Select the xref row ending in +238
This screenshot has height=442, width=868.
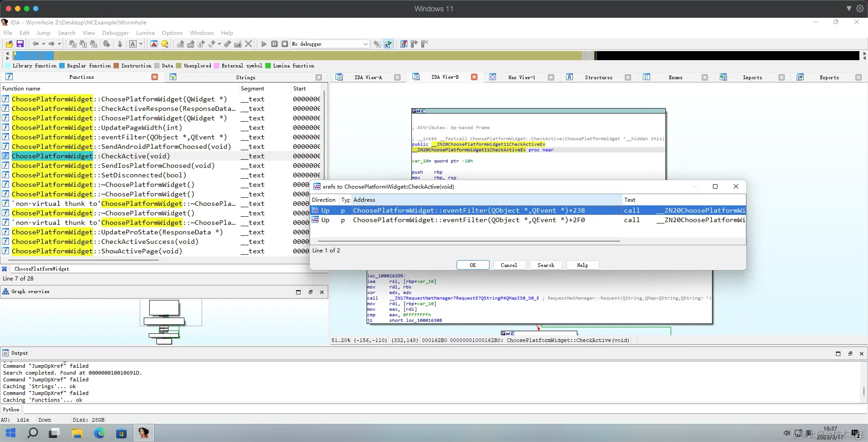coord(528,210)
